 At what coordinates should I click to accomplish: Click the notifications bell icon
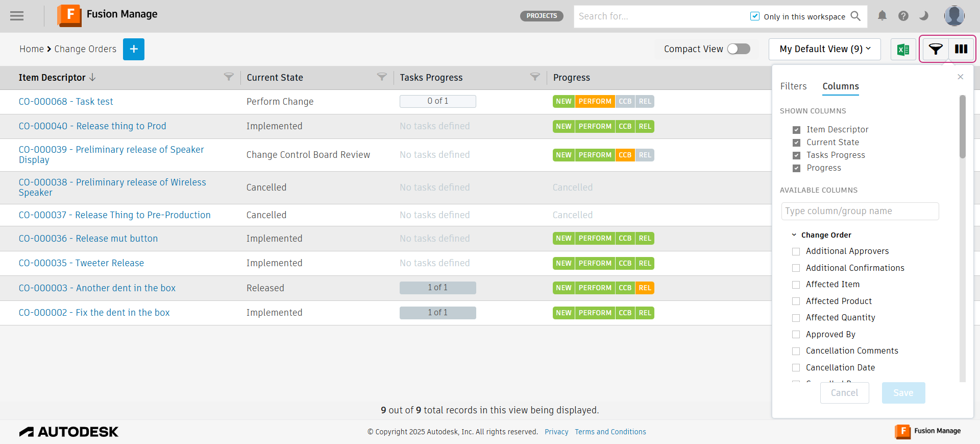pos(882,16)
